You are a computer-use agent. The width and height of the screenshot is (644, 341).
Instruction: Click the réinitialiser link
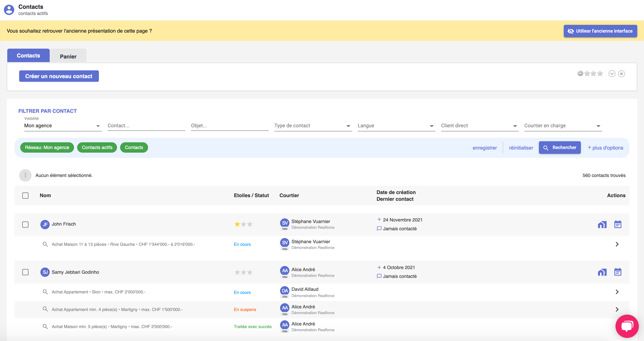click(521, 148)
